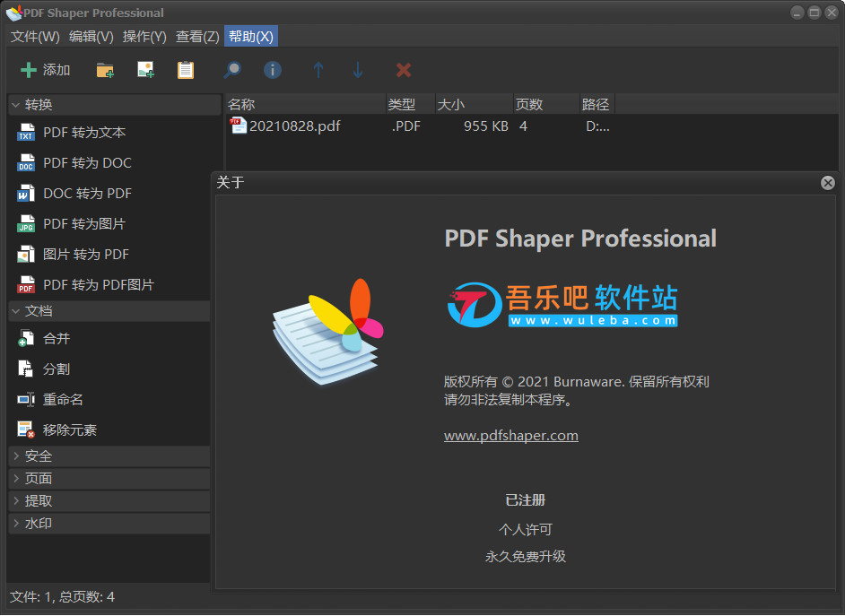Minimize the PDF Shaper Professional window

(797, 13)
